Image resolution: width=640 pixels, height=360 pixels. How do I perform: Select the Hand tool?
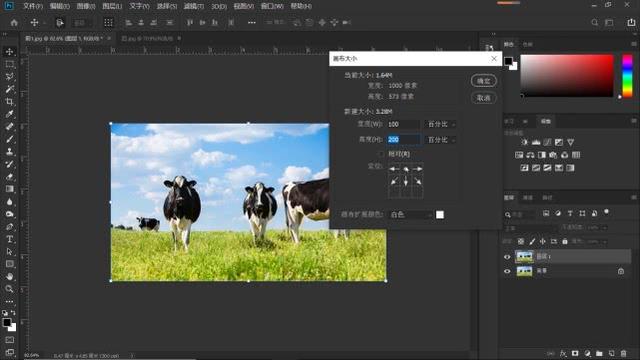coord(9,276)
